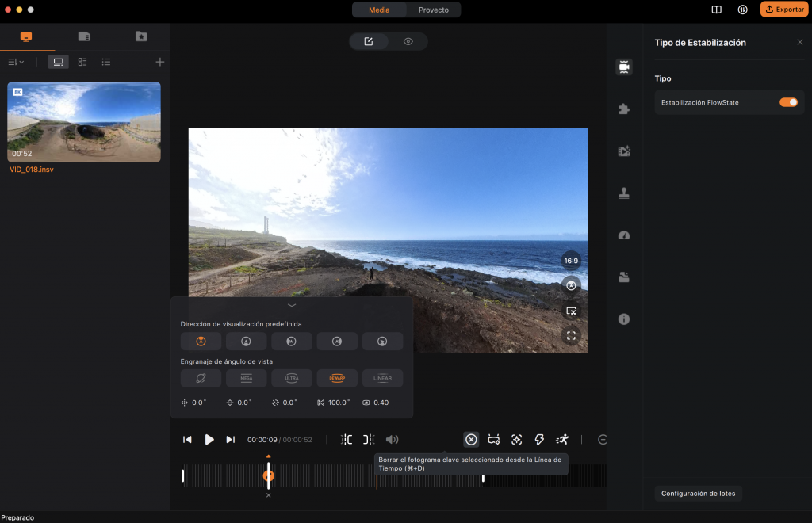Screen dimensions: 812x523
Task: Open the sort order dropdown in media panel
Action: coord(16,62)
